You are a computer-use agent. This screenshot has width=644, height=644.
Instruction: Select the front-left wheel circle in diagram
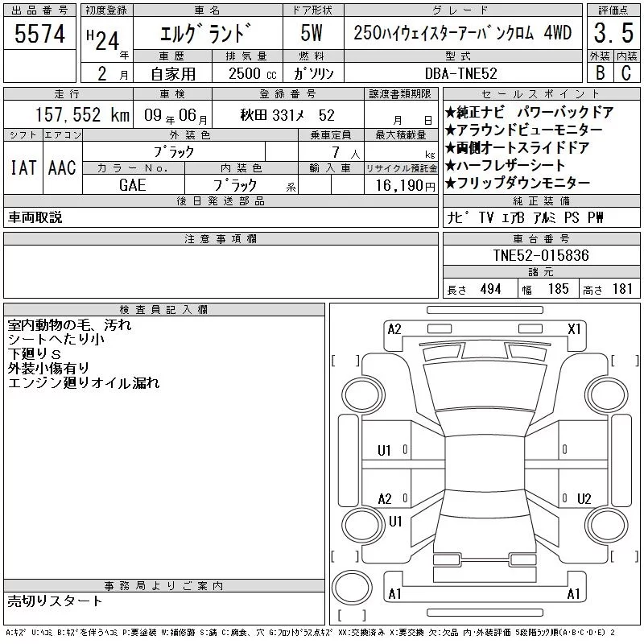(x=363, y=394)
